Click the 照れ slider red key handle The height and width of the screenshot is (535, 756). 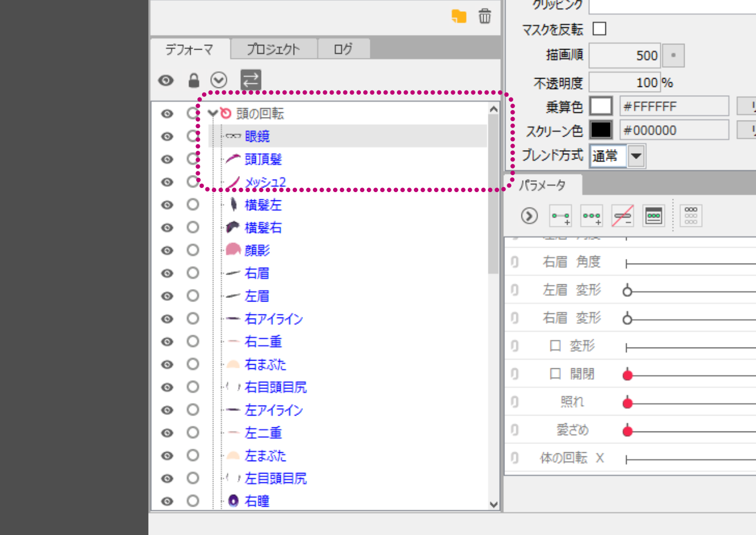pyautogui.click(x=628, y=403)
